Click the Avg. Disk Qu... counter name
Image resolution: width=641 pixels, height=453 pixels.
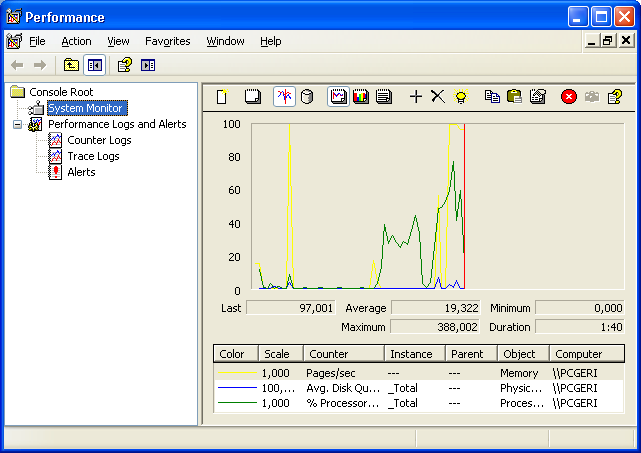click(x=343, y=388)
